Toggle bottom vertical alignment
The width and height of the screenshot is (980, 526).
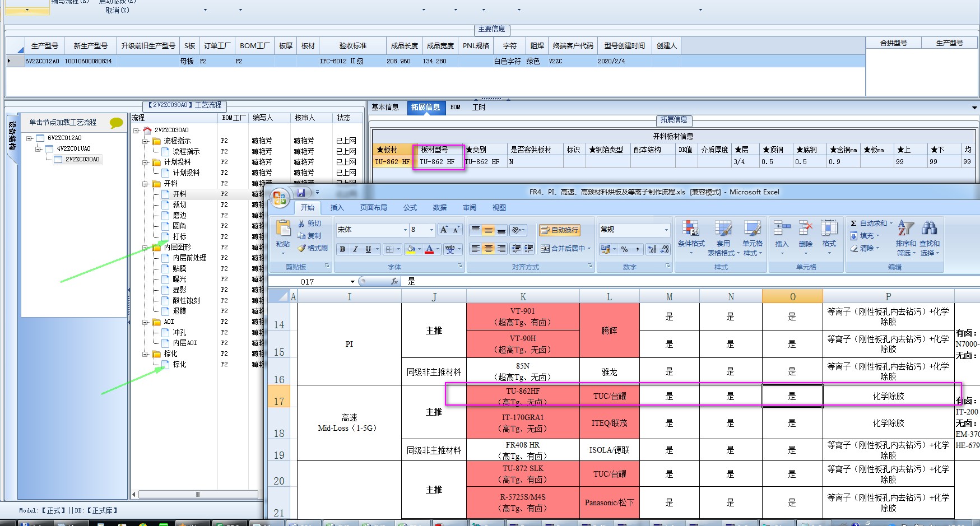(x=501, y=230)
